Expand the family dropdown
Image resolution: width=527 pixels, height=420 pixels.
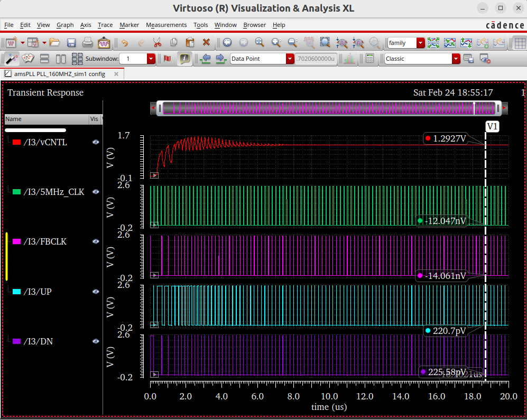pos(420,43)
